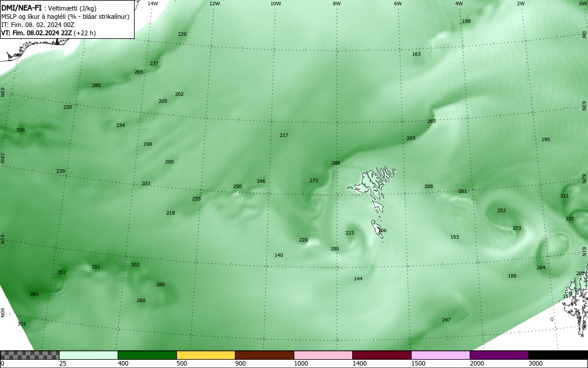The height and width of the screenshot is (368, 588).
Task: Pick the dark green 400–500 legend swatch
Action: [x=147, y=355]
